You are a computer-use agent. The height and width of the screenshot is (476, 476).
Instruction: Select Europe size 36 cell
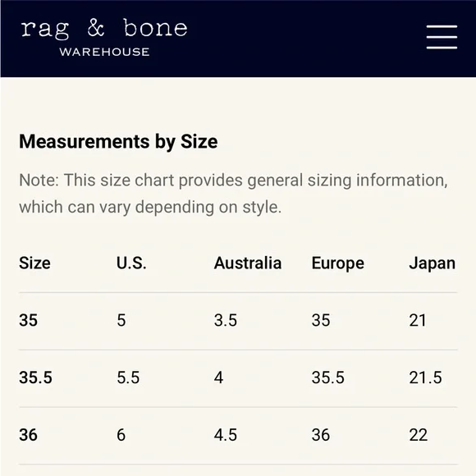(321, 435)
